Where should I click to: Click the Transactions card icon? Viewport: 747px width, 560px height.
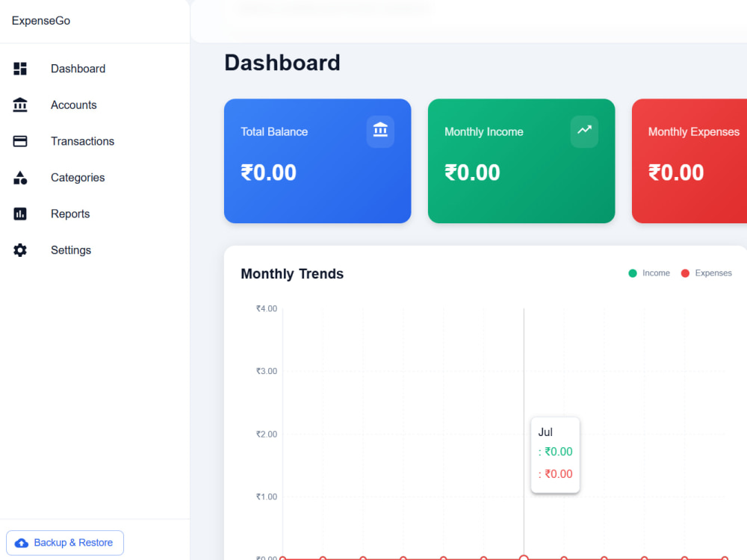tap(20, 141)
